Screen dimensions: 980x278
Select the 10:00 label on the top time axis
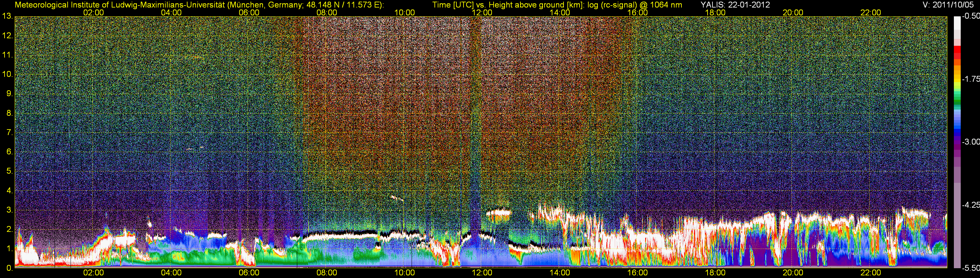point(404,12)
